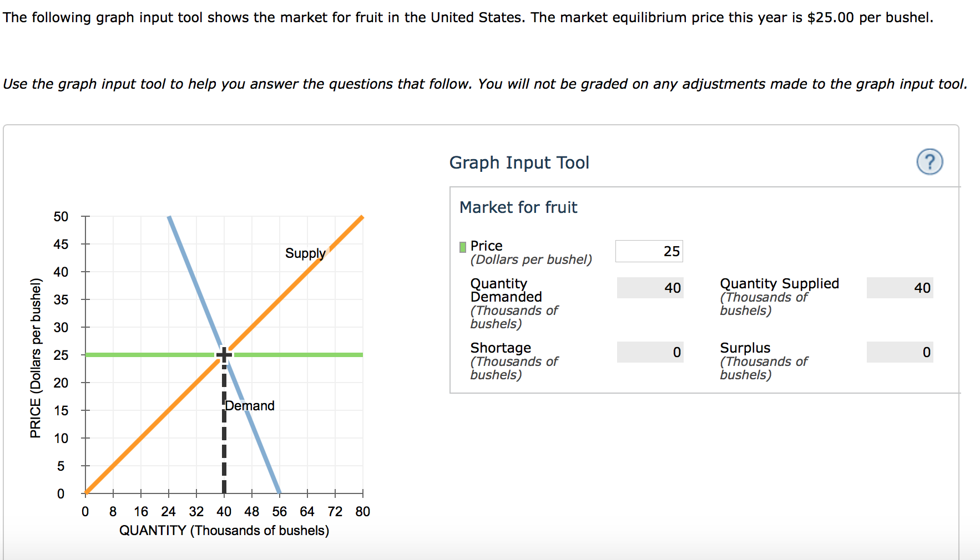Click the blue question mark circle

pos(931,162)
